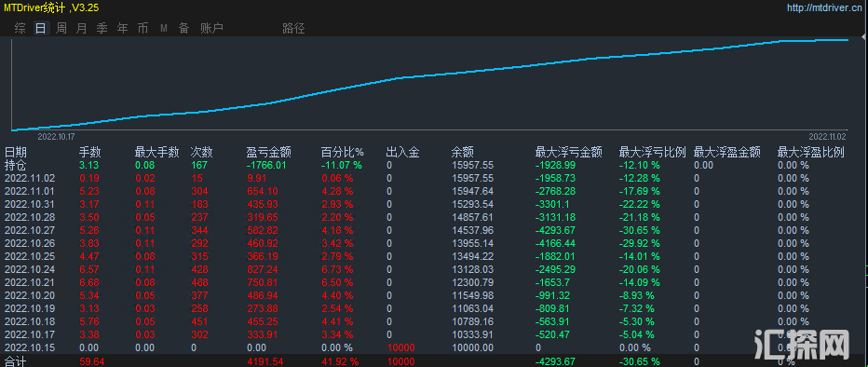Image resolution: width=868 pixels, height=367 pixels.
Task: Select the 日 daily statistics tab
Action: [x=40, y=28]
